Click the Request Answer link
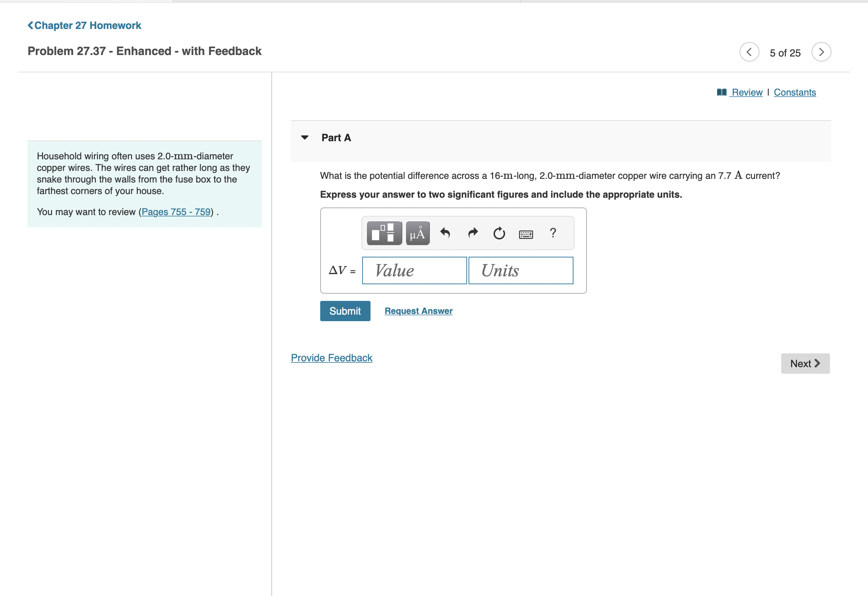The width and height of the screenshot is (868, 596). (x=418, y=311)
